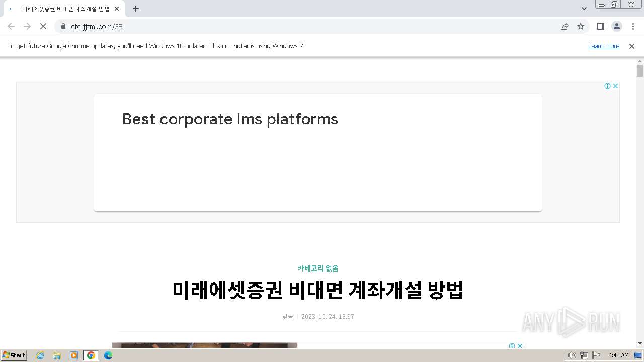Viewport: 644px width, 362px height.
Task: Close the lower advertisement
Action: [x=520, y=346]
